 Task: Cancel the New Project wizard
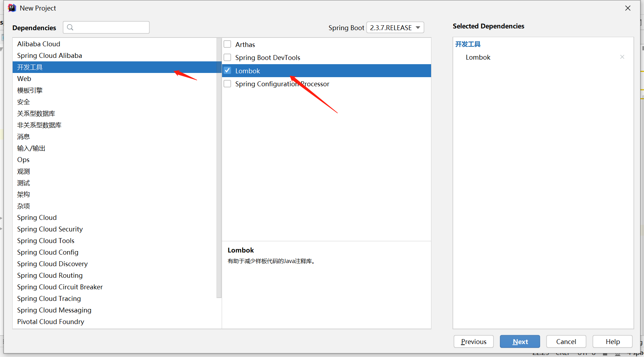coord(566,342)
